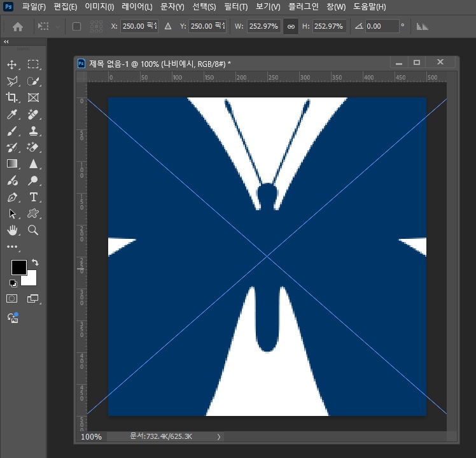Select the Dodge tool
This screenshot has width=476, height=458.
pyautogui.click(x=33, y=180)
